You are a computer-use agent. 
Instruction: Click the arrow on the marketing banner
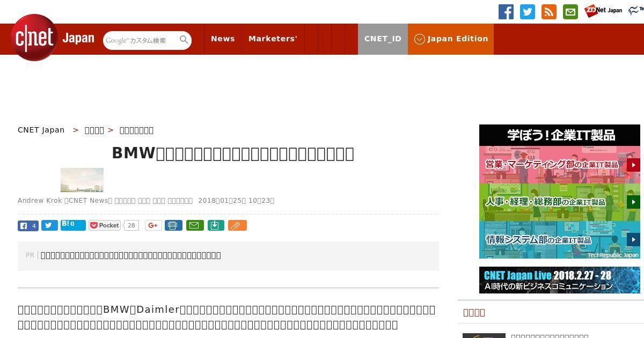click(x=633, y=165)
